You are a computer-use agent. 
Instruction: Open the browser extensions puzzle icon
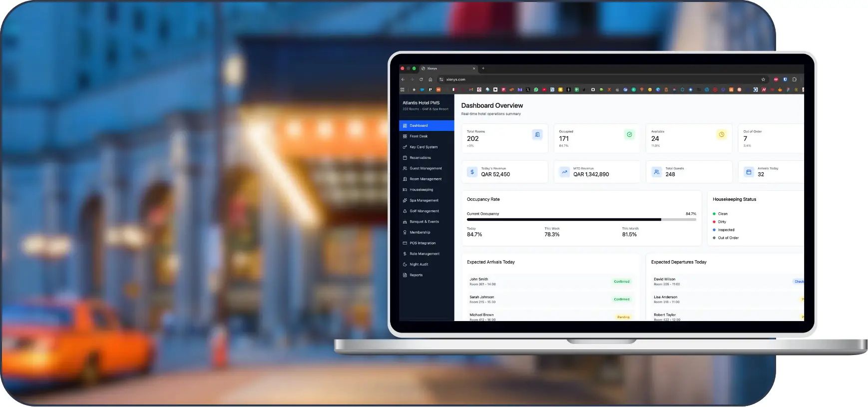pyautogui.click(x=794, y=79)
